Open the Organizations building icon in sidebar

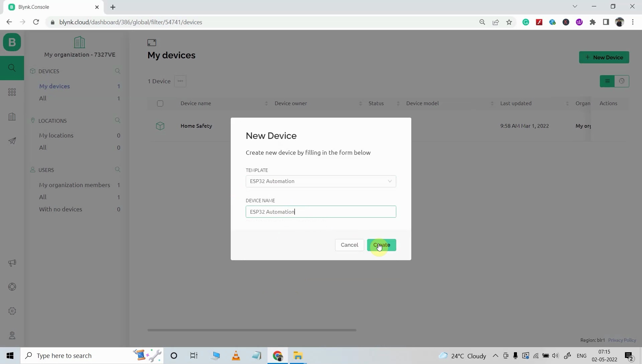tap(12, 117)
